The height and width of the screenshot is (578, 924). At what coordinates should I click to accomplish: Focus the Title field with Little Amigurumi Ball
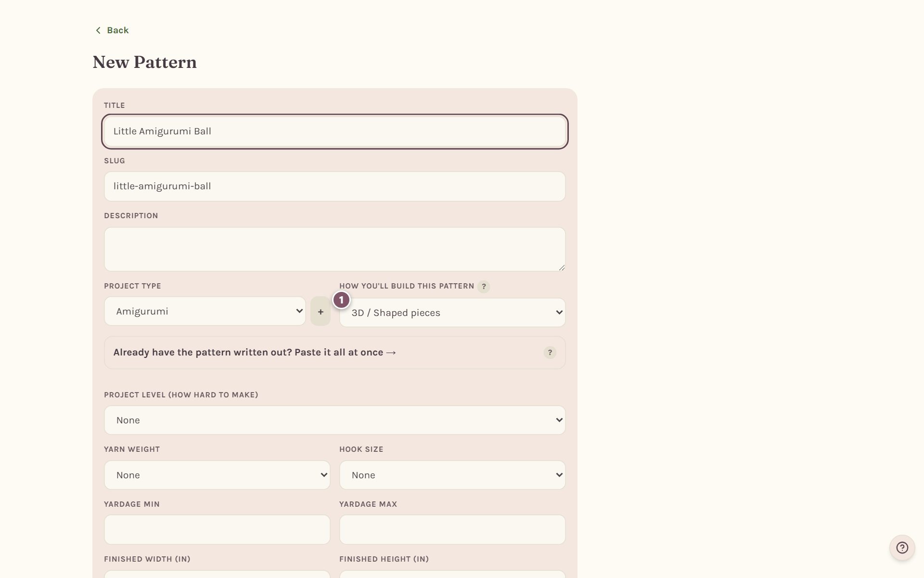(x=335, y=131)
